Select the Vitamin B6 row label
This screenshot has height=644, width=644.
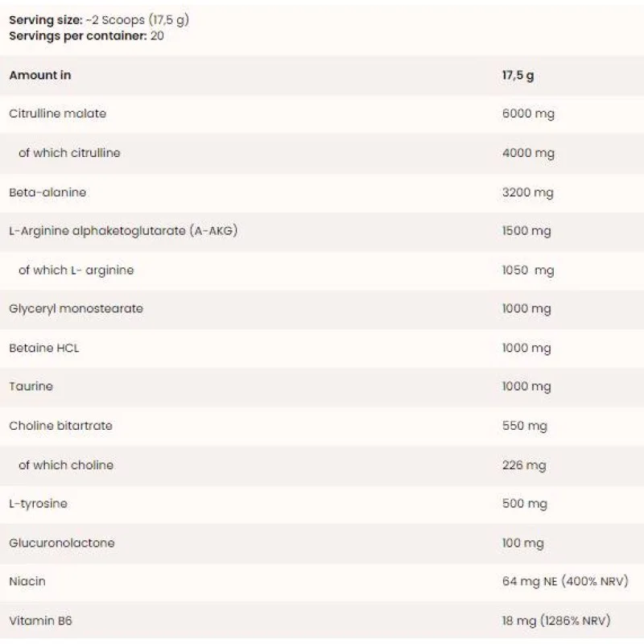(41, 621)
